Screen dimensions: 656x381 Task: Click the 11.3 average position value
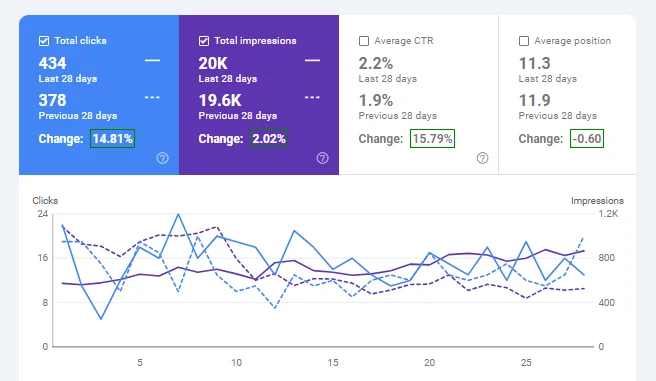coord(535,64)
